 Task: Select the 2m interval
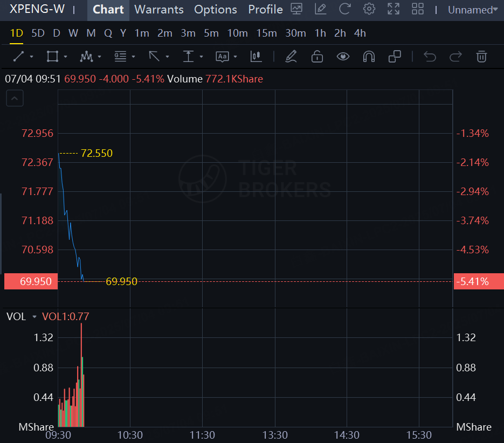tap(165, 33)
